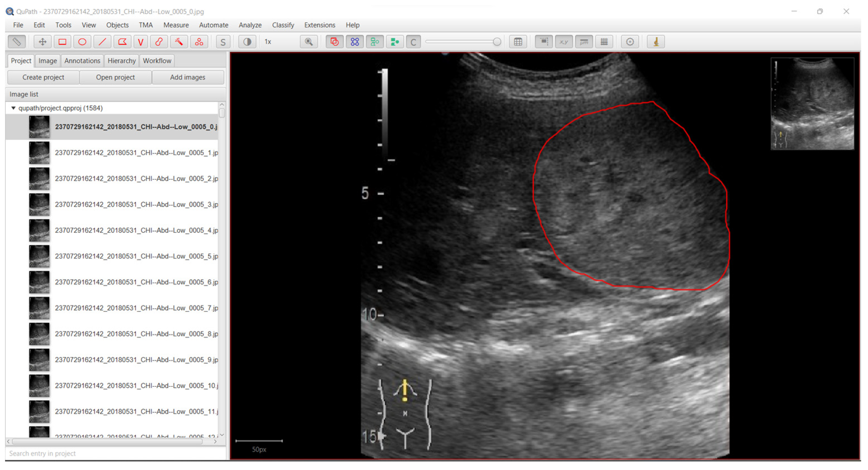868x470 pixels.
Task: Toggle the scalebar display
Action: pyautogui.click(x=584, y=42)
